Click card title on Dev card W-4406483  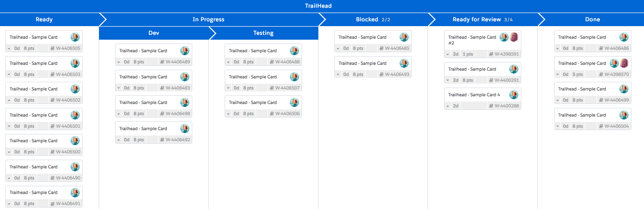pyautogui.click(x=143, y=77)
